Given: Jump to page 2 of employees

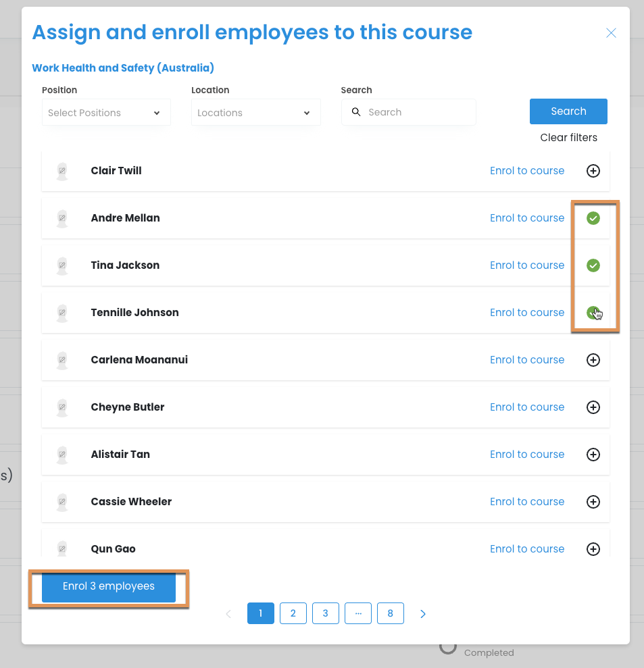Looking at the screenshot, I should click(293, 613).
